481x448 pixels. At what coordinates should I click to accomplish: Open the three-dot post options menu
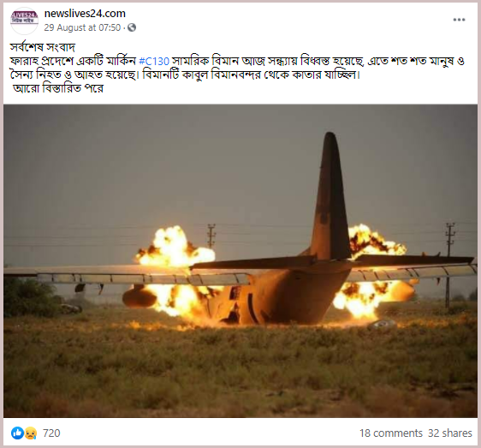pos(459,20)
